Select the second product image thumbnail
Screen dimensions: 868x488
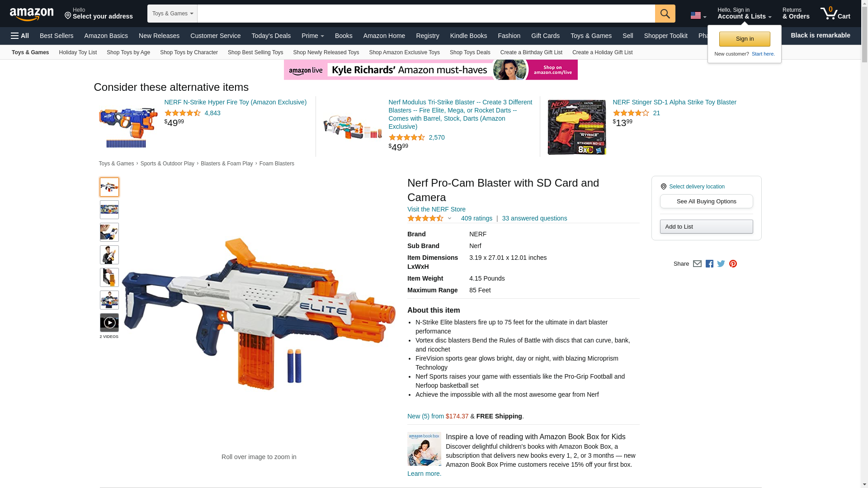click(x=109, y=210)
